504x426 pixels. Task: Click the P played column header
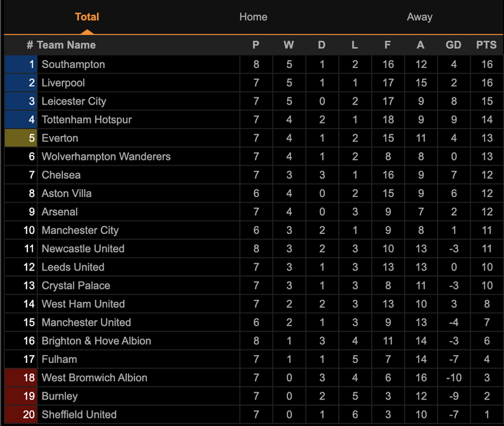point(256,45)
